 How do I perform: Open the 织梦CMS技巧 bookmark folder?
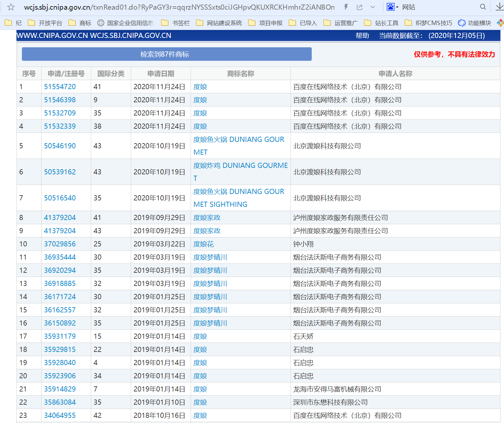(428, 23)
